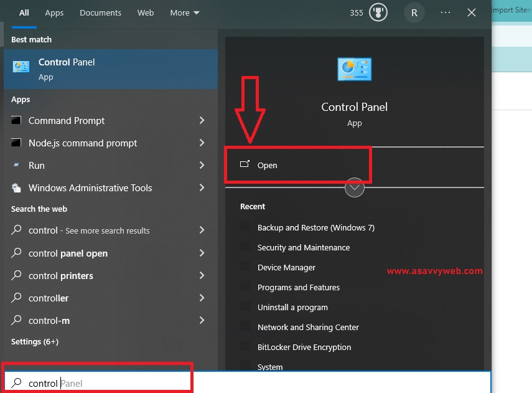Viewport: 532px width, 393px height.
Task: Open recent Device Manager item
Action: pyautogui.click(x=286, y=268)
